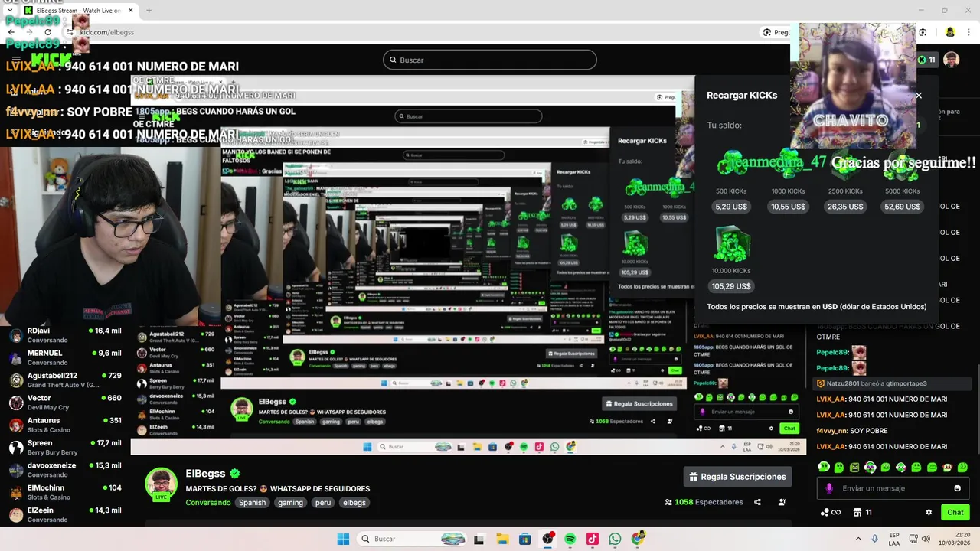Open the Kick hamburger sidebar menu

coord(15,59)
